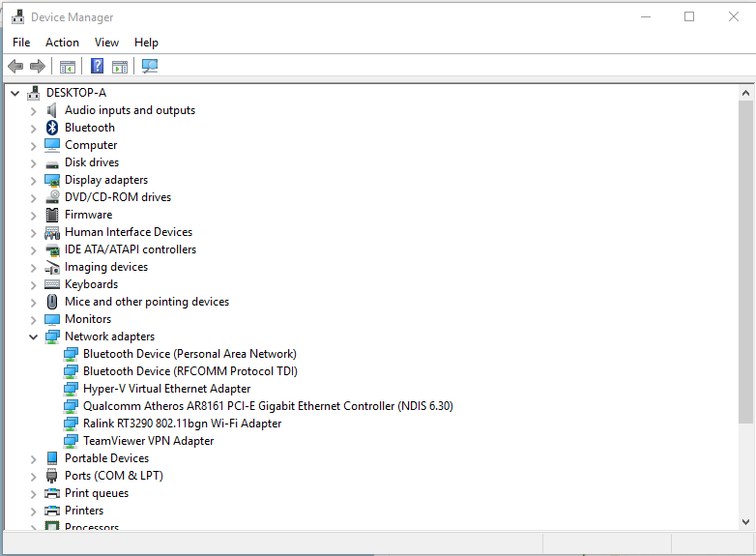Click the show/hide console tree toolbar icon
Viewport: 756px width, 556px height.
click(x=68, y=67)
